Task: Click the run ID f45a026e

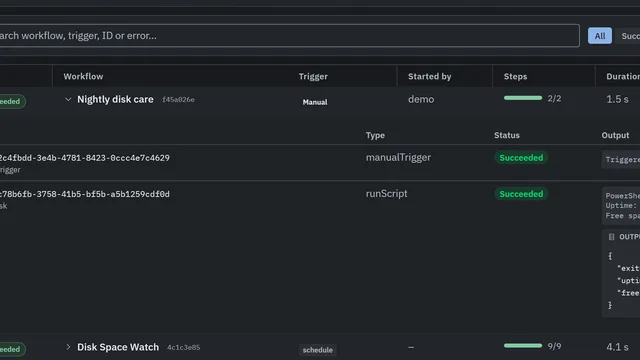Action: click(178, 100)
